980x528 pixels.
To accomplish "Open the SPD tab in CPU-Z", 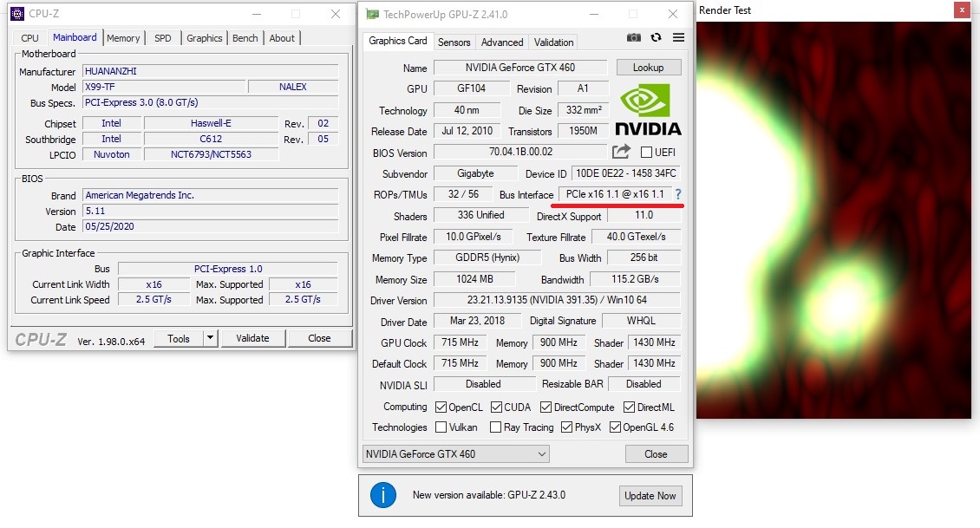I will pyautogui.click(x=162, y=38).
